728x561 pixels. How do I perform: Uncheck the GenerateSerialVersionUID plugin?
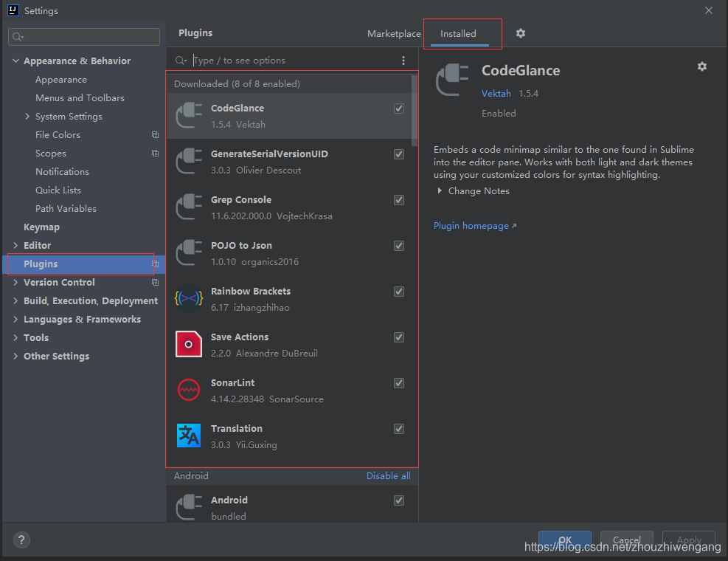[399, 154]
